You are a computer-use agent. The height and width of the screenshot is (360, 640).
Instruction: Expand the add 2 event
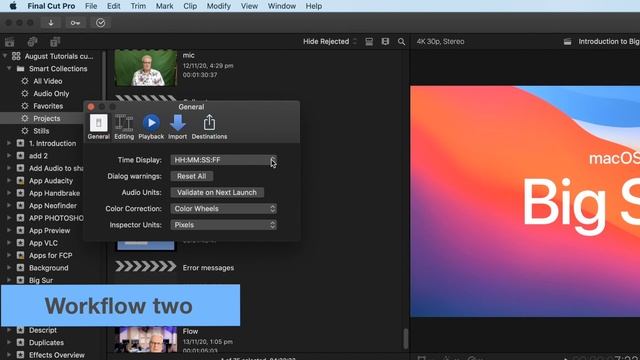pos(9,156)
